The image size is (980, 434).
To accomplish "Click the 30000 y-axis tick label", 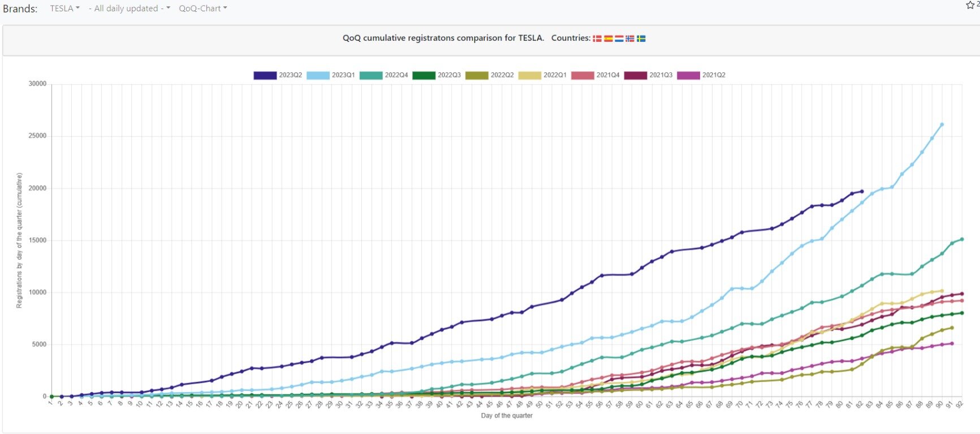I will pos(37,84).
